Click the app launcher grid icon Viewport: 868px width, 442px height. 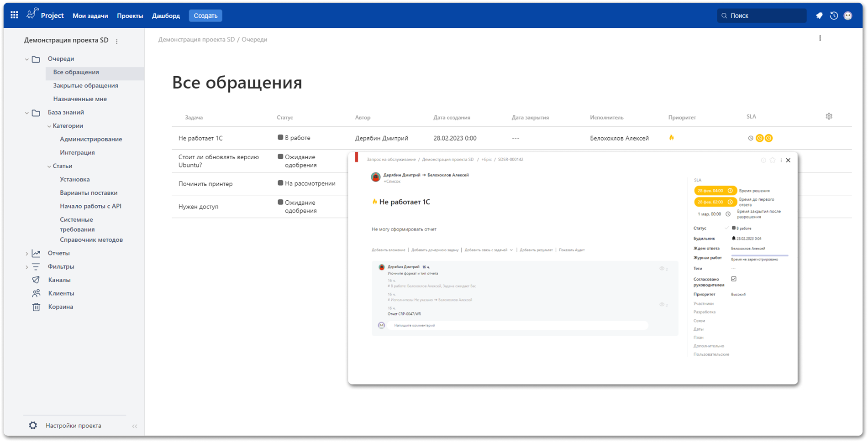coord(14,15)
